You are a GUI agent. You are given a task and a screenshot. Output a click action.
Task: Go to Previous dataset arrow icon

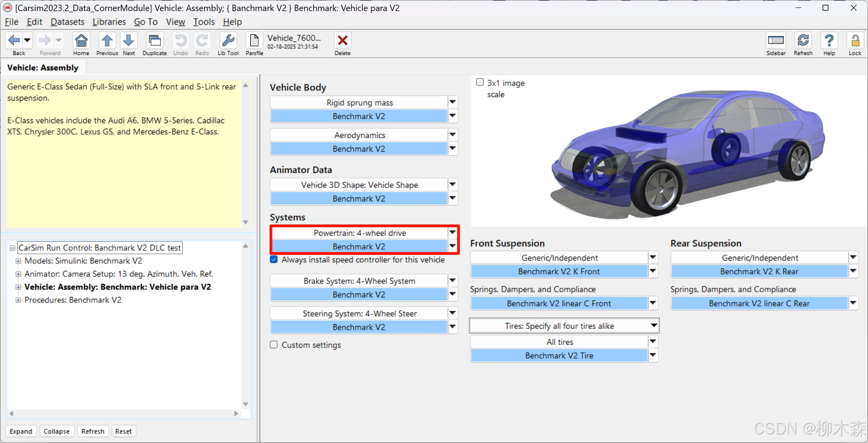point(107,41)
